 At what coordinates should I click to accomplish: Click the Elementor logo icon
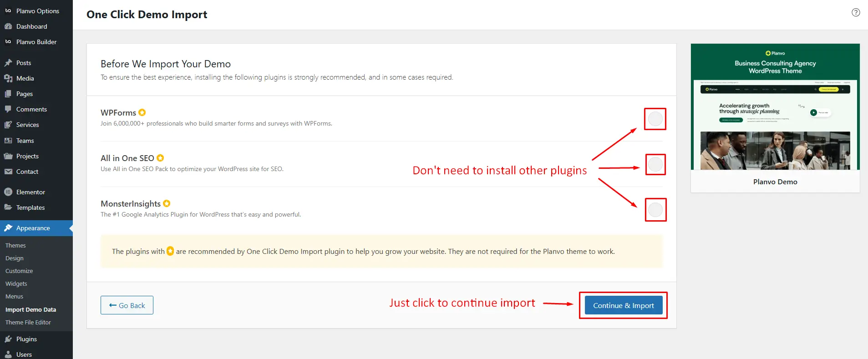click(8, 192)
